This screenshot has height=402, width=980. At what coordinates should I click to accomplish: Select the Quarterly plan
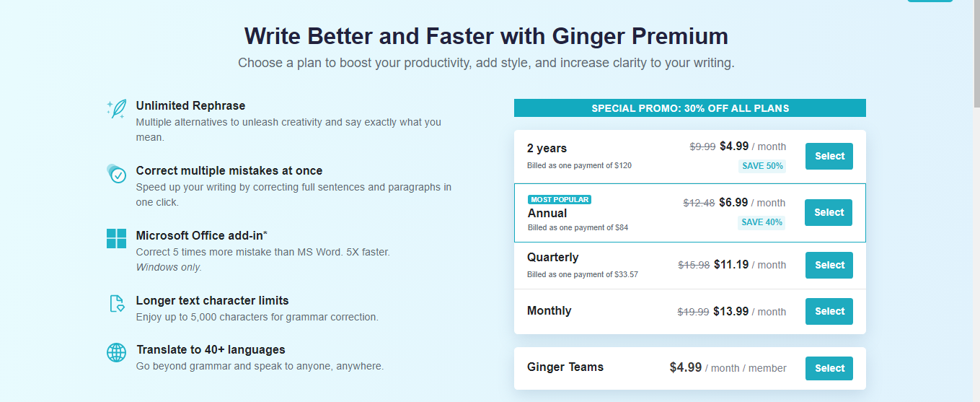click(x=829, y=265)
